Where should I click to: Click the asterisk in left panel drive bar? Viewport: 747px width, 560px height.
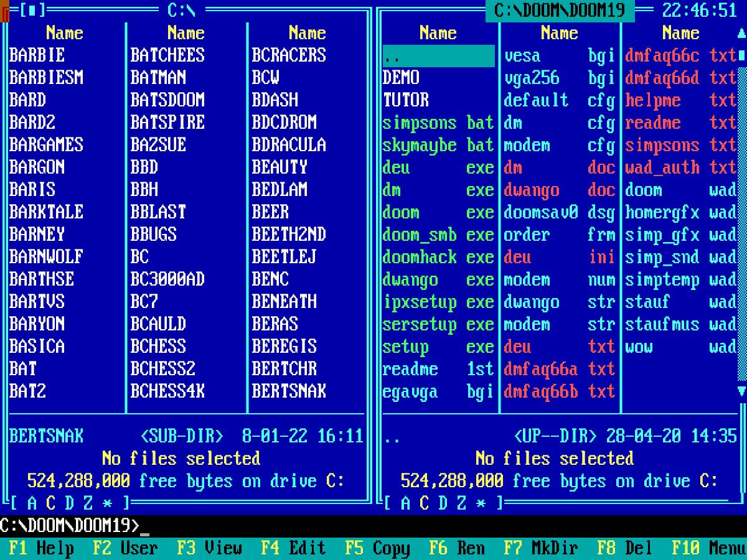(x=107, y=503)
